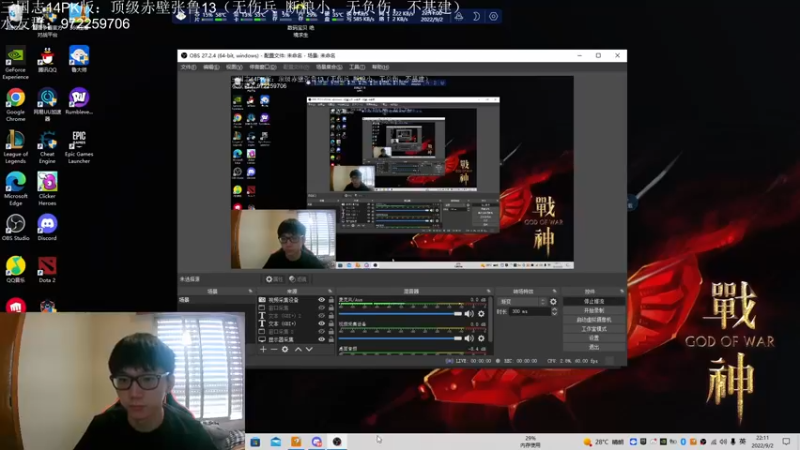Open Clicker Heroes desktop shortcut

point(47,189)
